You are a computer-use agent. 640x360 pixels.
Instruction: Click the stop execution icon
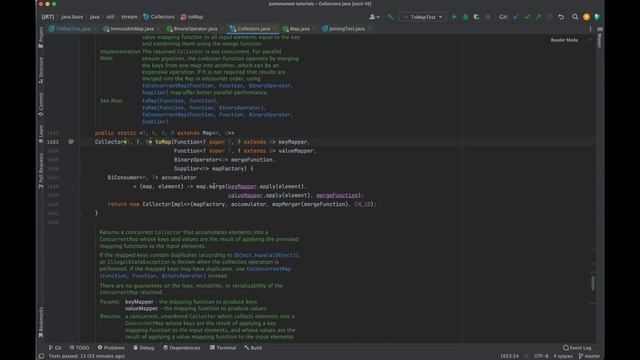pyautogui.click(x=488, y=17)
